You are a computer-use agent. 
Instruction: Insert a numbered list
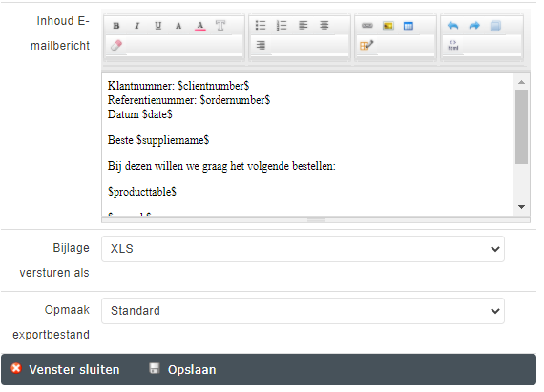(282, 26)
